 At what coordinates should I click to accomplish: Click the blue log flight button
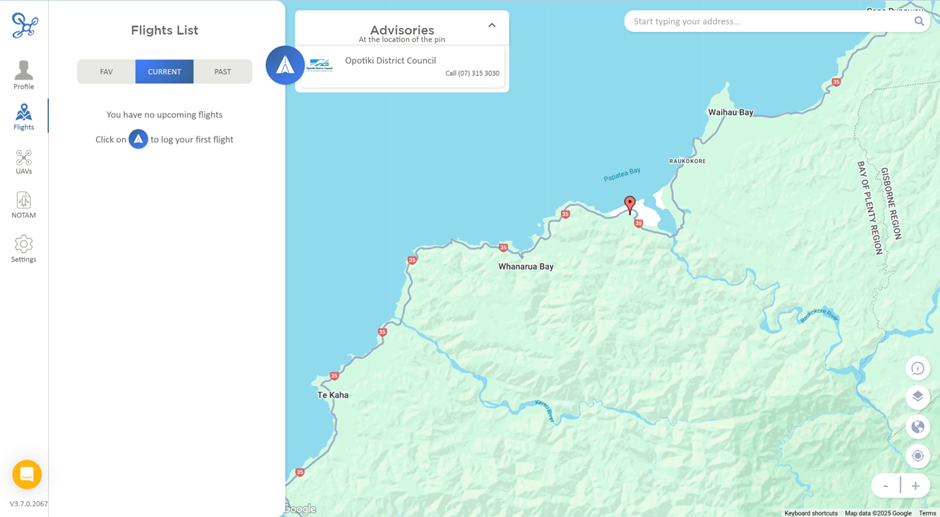click(285, 65)
